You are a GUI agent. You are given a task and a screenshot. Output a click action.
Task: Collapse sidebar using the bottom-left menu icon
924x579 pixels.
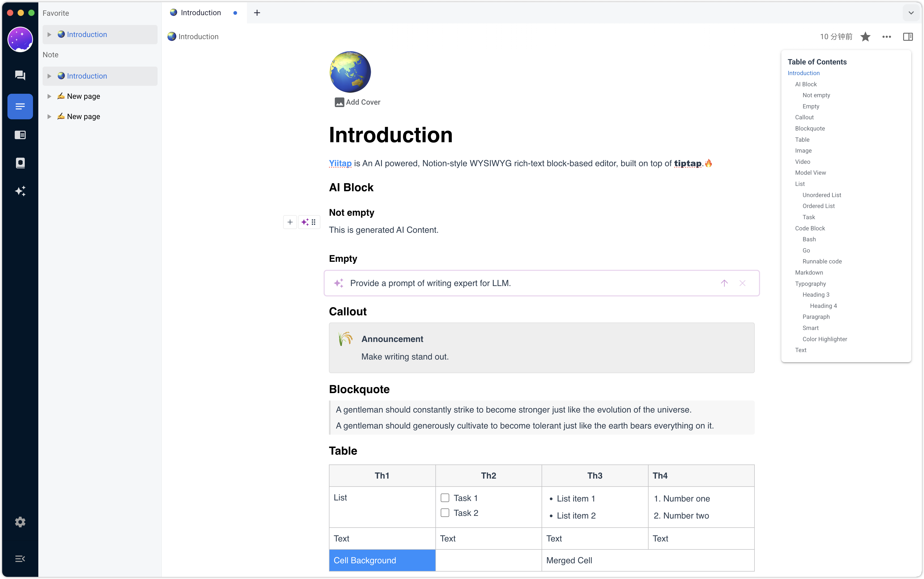(20, 559)
